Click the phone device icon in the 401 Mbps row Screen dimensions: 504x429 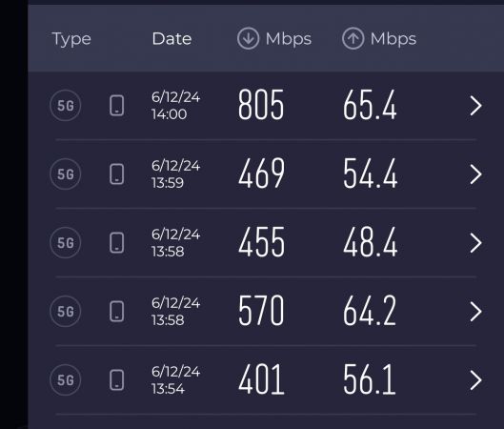point(116,380)
